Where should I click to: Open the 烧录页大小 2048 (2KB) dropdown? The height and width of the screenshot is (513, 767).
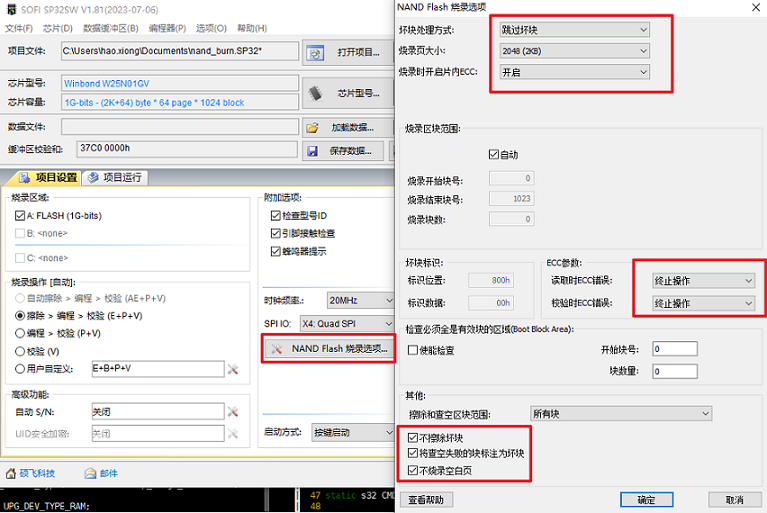point(574,51)
